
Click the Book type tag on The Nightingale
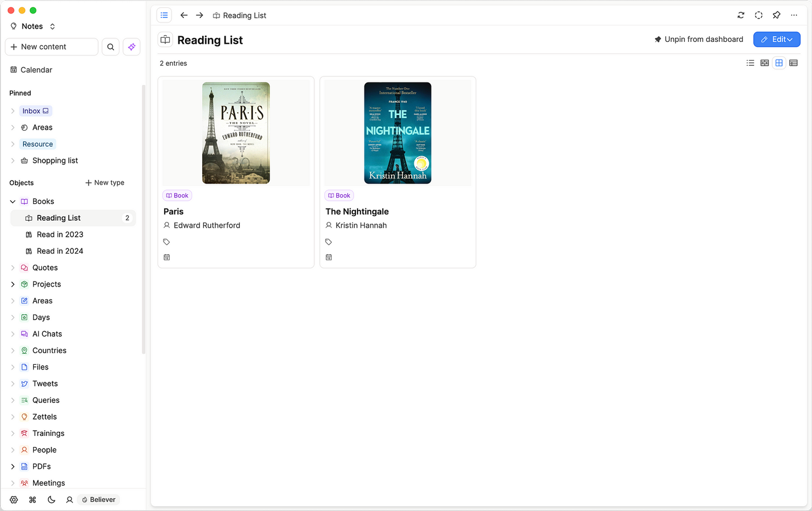(x=339, y=195)
